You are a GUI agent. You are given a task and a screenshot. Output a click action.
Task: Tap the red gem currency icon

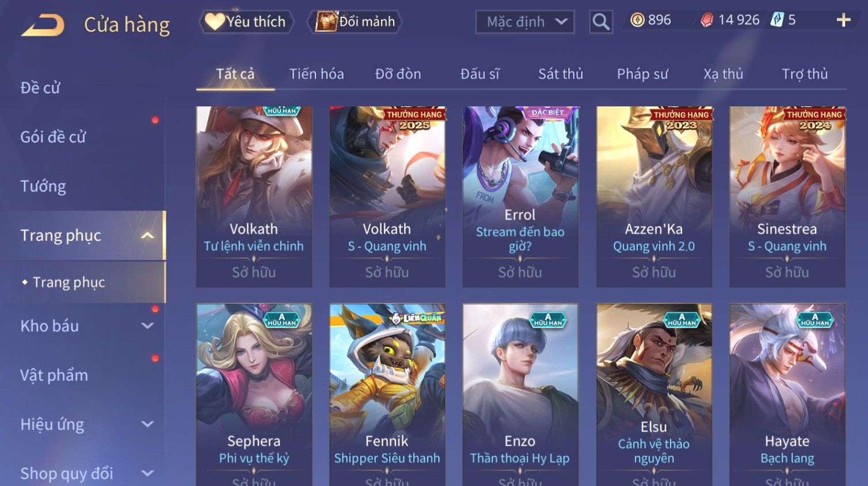(x=707, y=20)
